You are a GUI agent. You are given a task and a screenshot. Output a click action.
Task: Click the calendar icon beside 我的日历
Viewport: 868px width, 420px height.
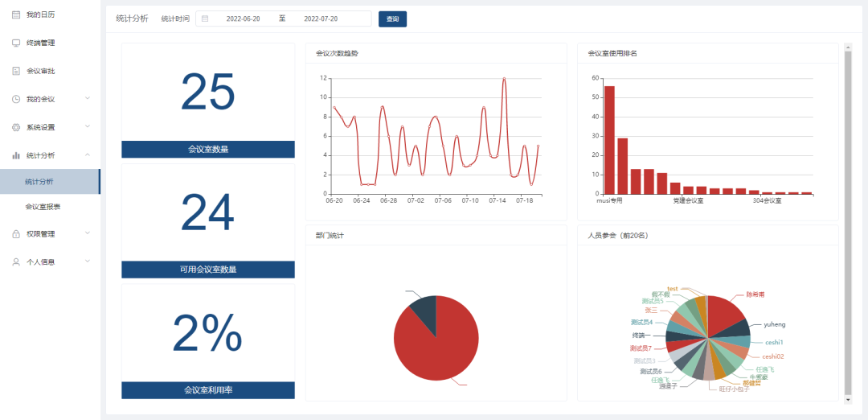click(x=16, y=14)
